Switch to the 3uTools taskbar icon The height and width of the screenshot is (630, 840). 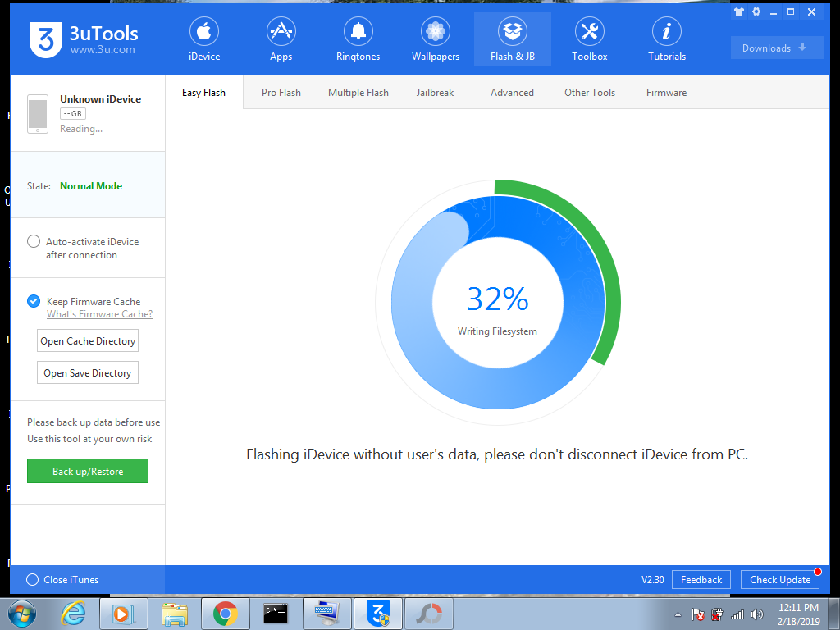pos(378,614)
